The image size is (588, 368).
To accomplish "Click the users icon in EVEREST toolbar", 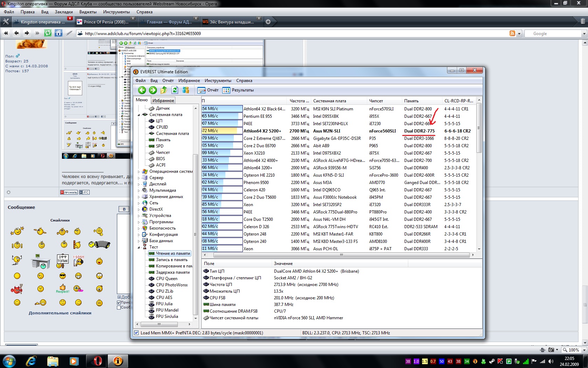I will (185, 90).
